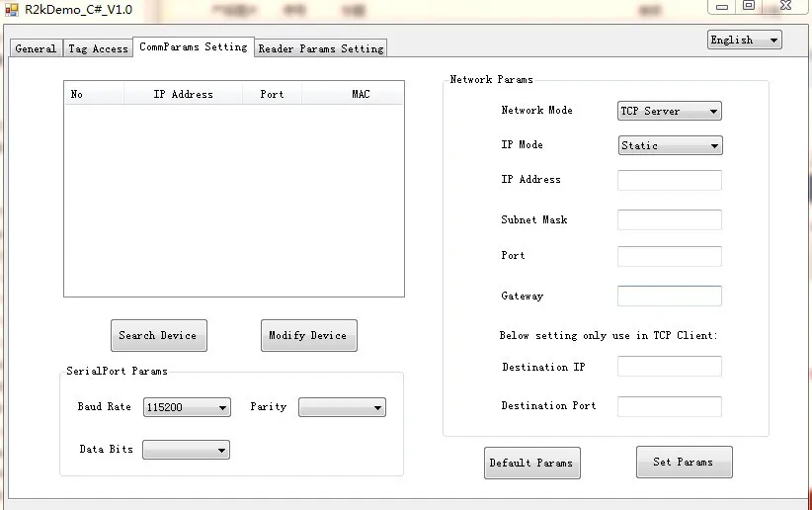Click the No column header
The image size is (812, 510).
point(94,94)
